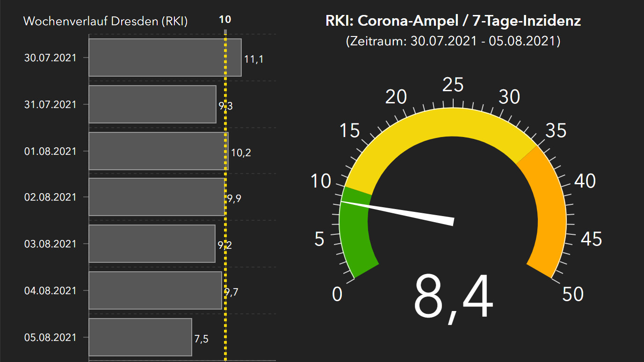This screenshot has width=644, height=362.
Task: Select the bar for 02.08.2021
Action: click(156, 197)
